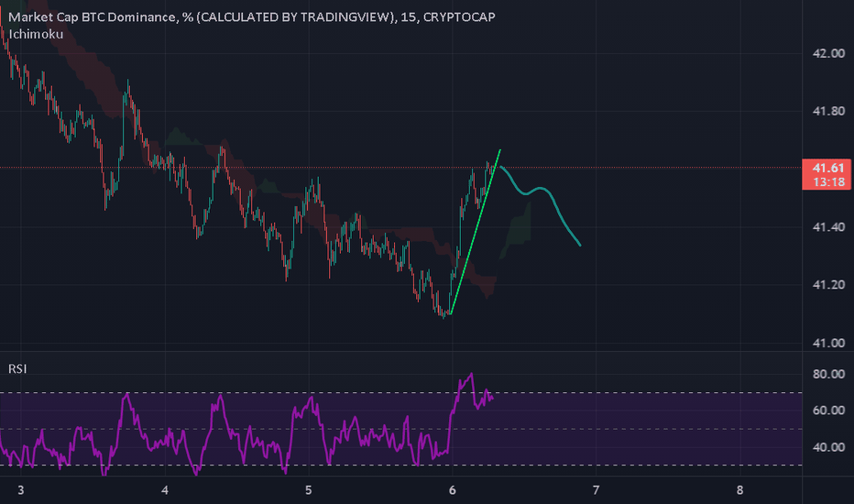Screen dimensions: 854x504
Task: Click the Market Cap BTC Dominance chart title
Action: [x=252, y=16]
